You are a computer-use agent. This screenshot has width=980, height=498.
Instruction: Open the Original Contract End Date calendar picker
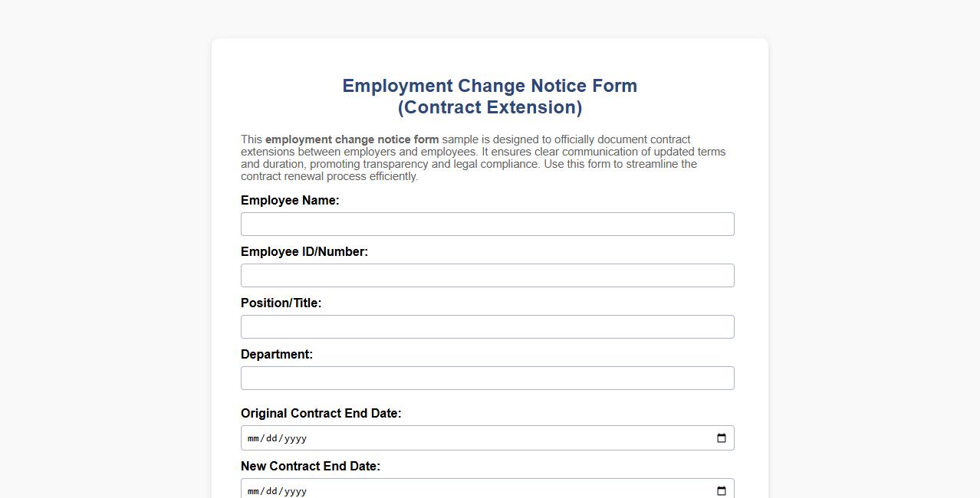pyautogui.click(x=720, y=437)
